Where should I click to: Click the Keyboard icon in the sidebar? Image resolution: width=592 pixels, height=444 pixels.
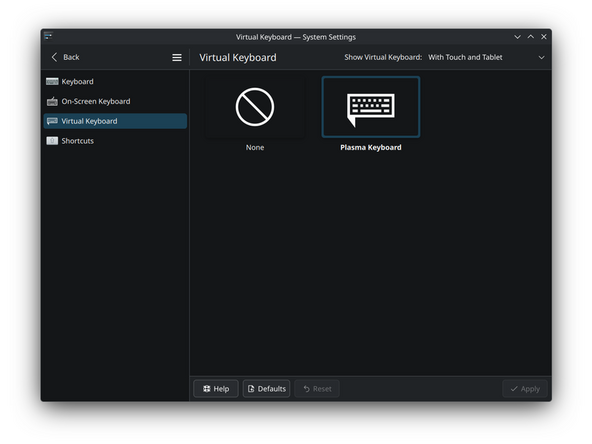(52, 82)
